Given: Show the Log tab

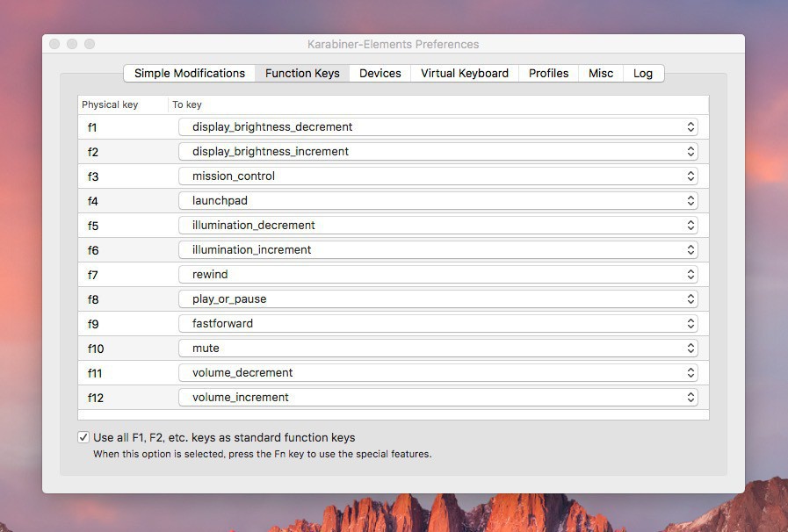Looking at the screenshot, I should (643, 74).
